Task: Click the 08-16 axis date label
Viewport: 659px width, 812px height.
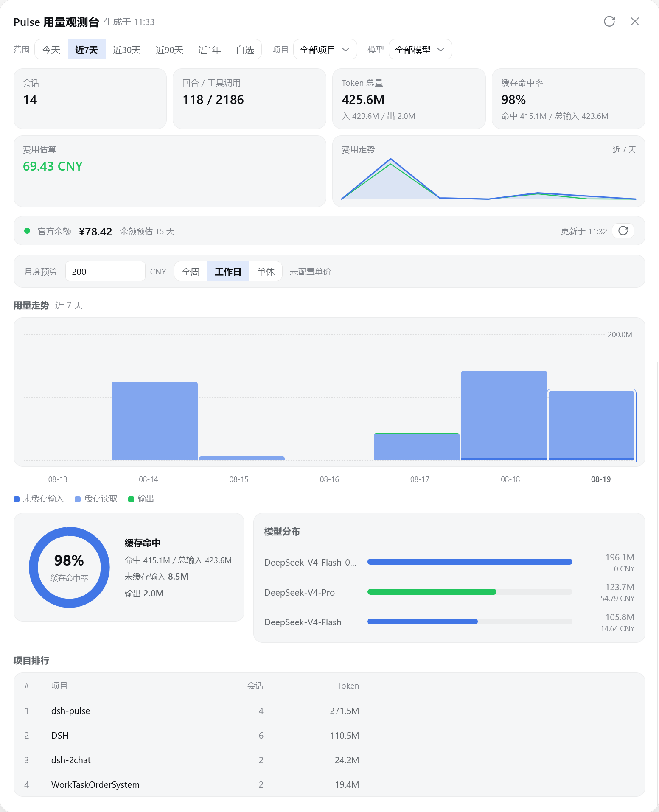Action: click(329, 479)
